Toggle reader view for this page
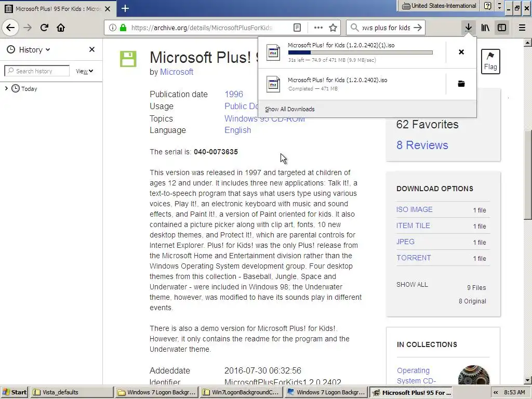532x399 pixels. coord(297,28)
